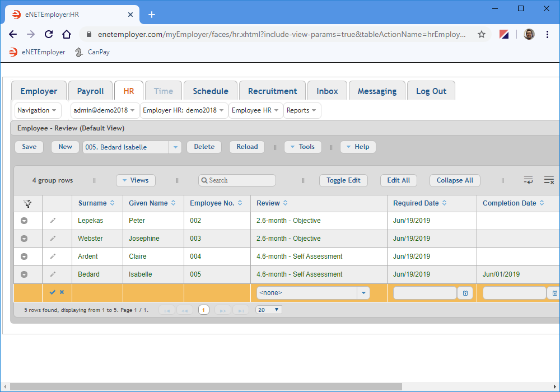Image resolution: width=560 pixels, height=392 pixels.
Task: Switch to the Messaging tab
Action: point(377,91)
